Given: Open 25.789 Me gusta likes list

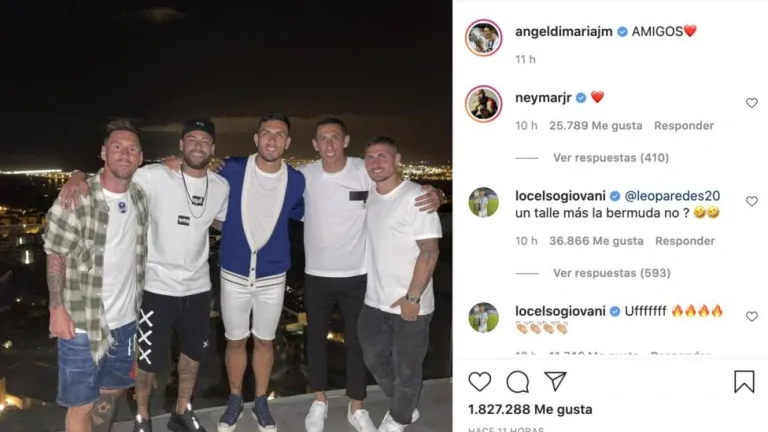Looking at the screenshot, I should tap(596, 126).
